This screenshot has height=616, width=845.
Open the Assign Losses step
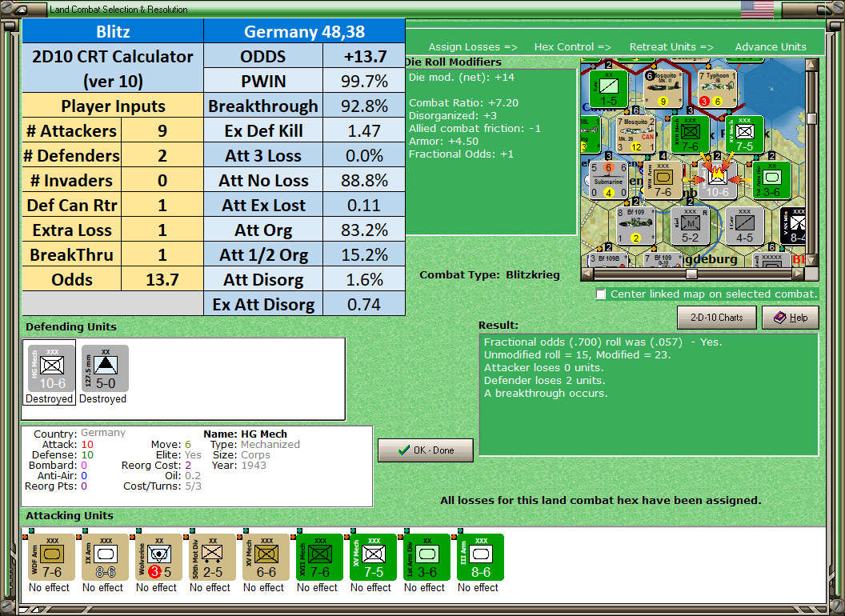(473, 47)
